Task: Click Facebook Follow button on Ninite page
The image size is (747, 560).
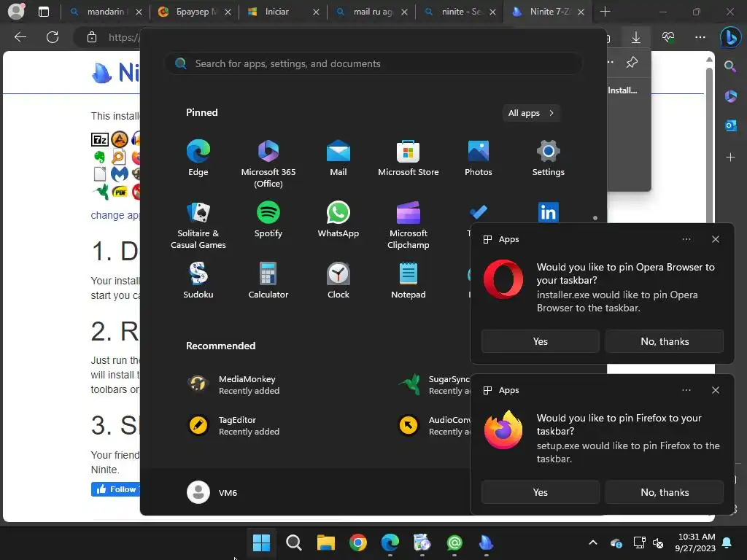Action: point(116,489)
